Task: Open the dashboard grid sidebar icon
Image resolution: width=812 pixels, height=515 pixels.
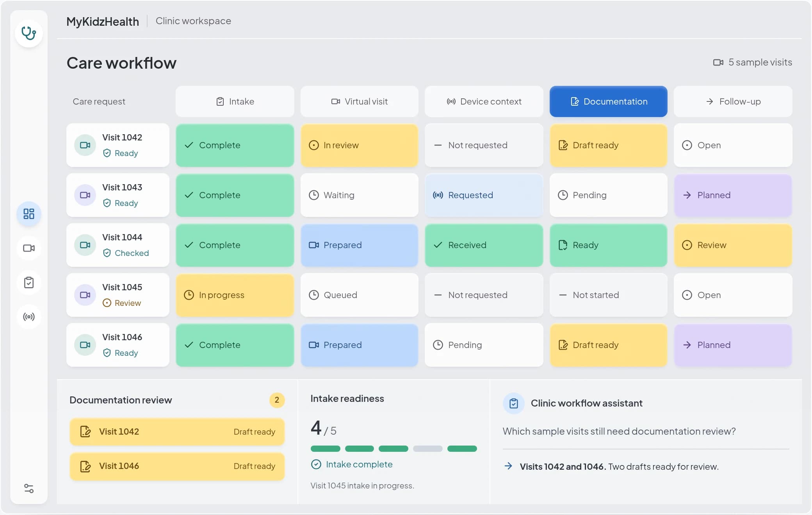Action: click(x=29, y=214)
